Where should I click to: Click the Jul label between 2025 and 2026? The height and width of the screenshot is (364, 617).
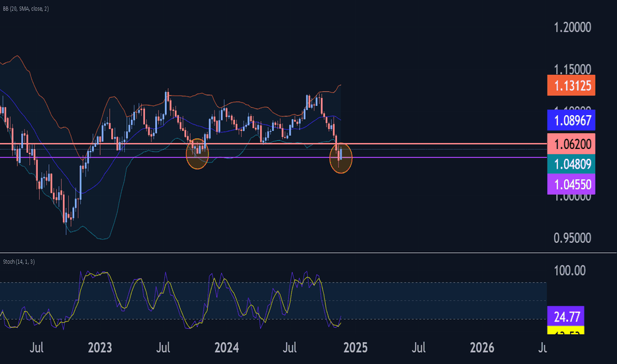point(418,347)
